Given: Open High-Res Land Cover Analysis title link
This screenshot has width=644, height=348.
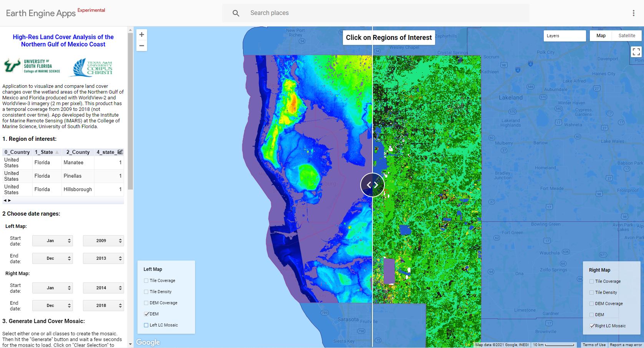Looking at the screenshot, I should click(x=63, y=41).
